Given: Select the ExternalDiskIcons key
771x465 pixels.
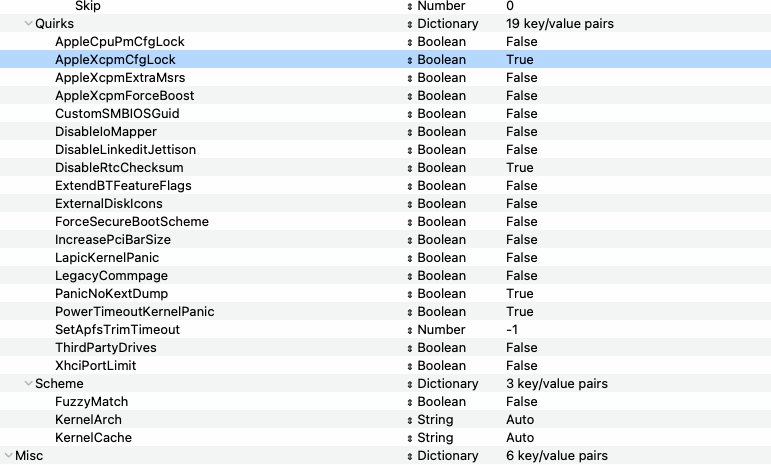Looking at the screenshot, I should 109,203.
